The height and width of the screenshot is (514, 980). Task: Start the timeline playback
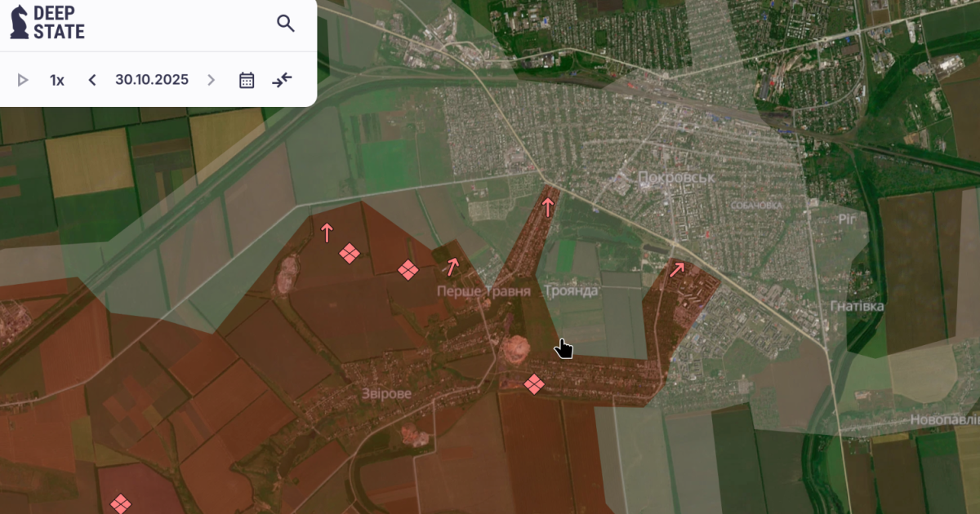(23, 80)
